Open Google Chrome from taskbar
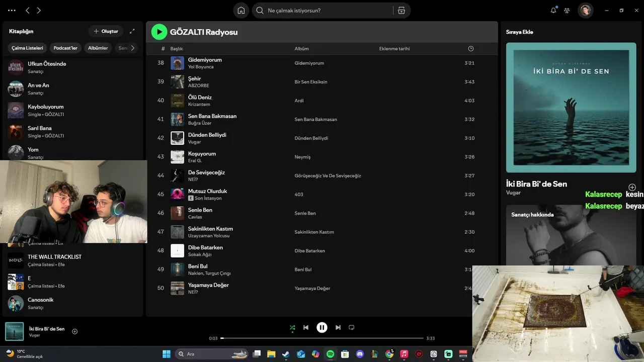 pos(389,354)
